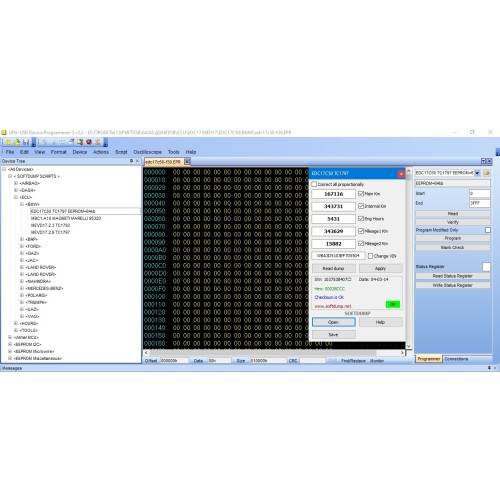The image size is (500, 500).
Task: Open the File menu
Action: coord(10,152)
